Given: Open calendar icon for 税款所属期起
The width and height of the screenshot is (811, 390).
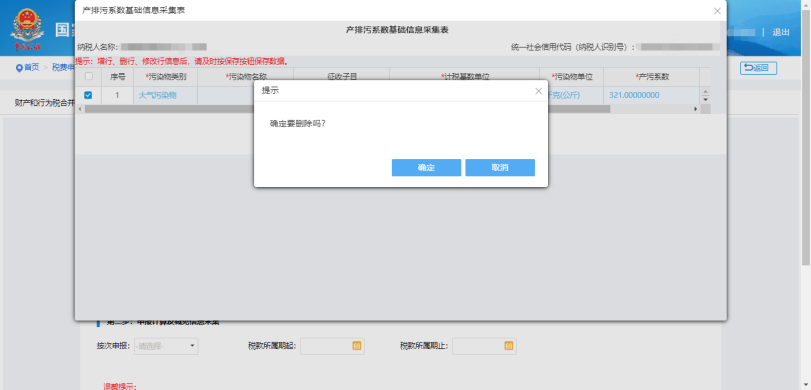Looking at the screenshot, I should click(x=357, y=346).
